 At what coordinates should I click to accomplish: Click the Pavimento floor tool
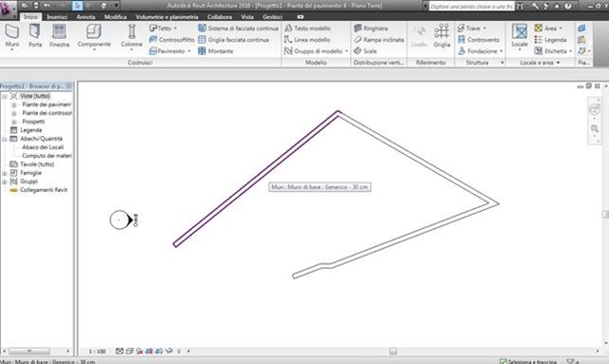point(167,51)
